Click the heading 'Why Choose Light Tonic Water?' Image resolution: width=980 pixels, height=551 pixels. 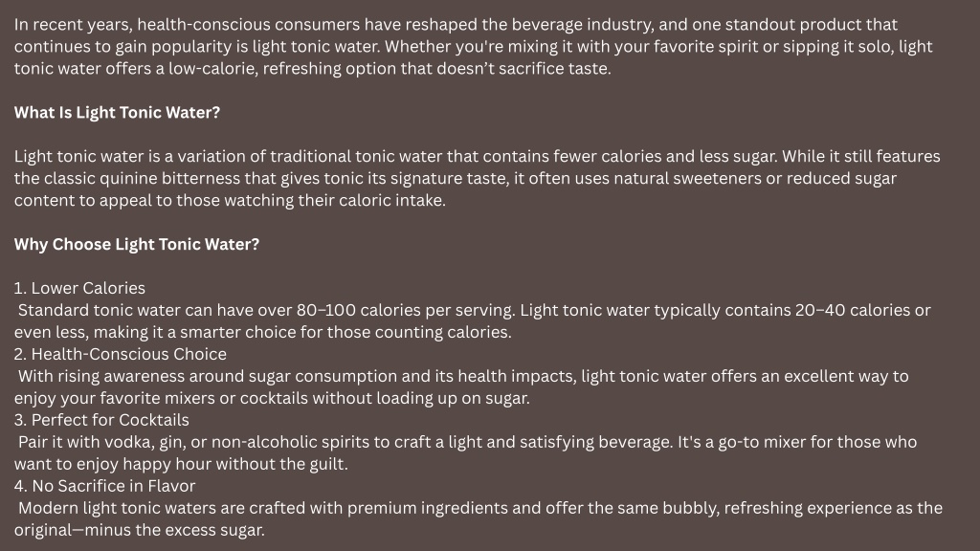136,244
